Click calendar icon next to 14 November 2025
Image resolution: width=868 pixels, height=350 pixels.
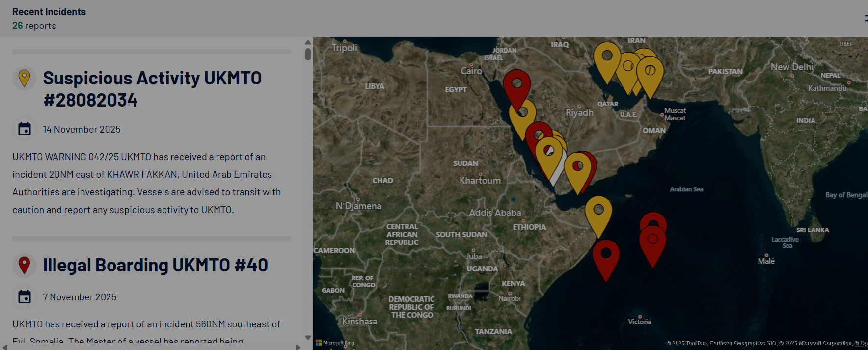(x=25, y=129)
